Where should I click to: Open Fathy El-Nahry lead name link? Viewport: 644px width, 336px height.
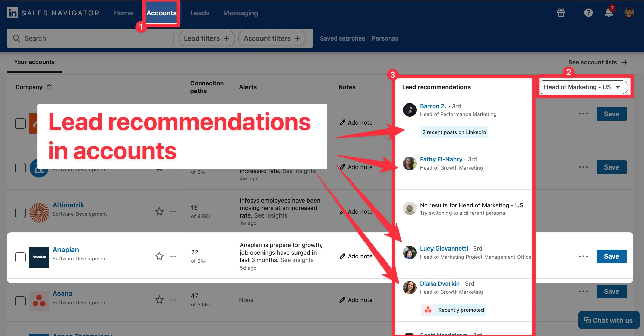tap(441, 159)
